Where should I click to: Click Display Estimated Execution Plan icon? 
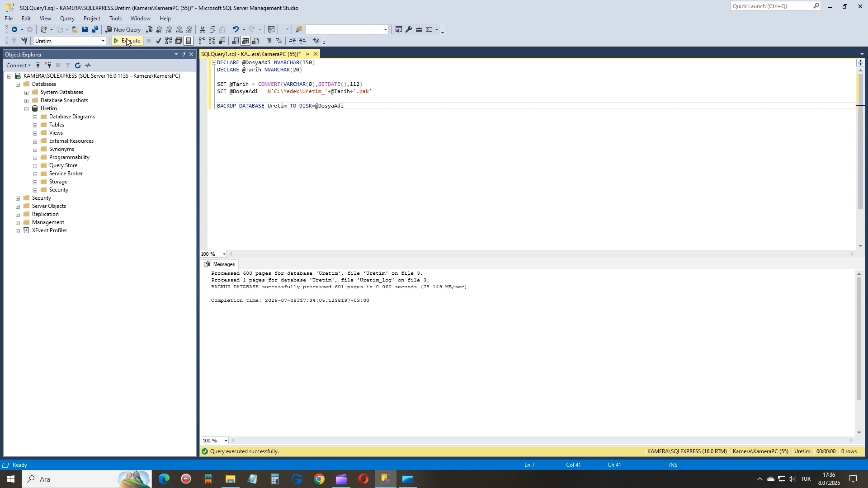pos(168,41)
